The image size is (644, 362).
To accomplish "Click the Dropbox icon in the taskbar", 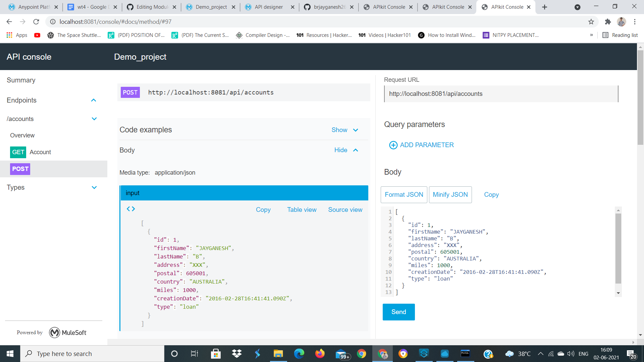I will [x=236, y=353].
